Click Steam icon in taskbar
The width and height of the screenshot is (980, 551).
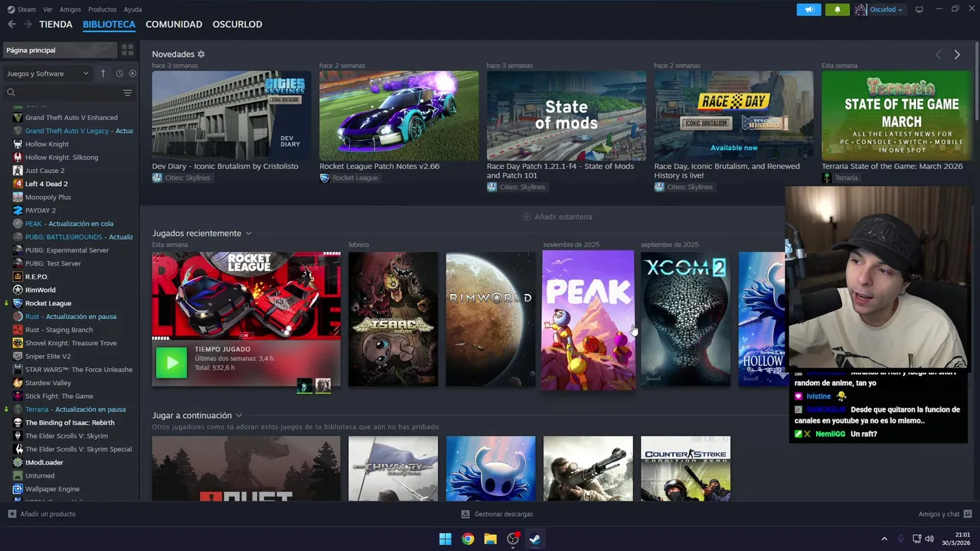pos(535,539)
